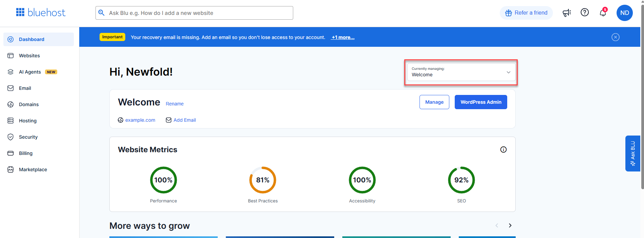Viewport: 644px width, 238px height.
Task: Click the Refer a friend button
Action: (526, 13)
